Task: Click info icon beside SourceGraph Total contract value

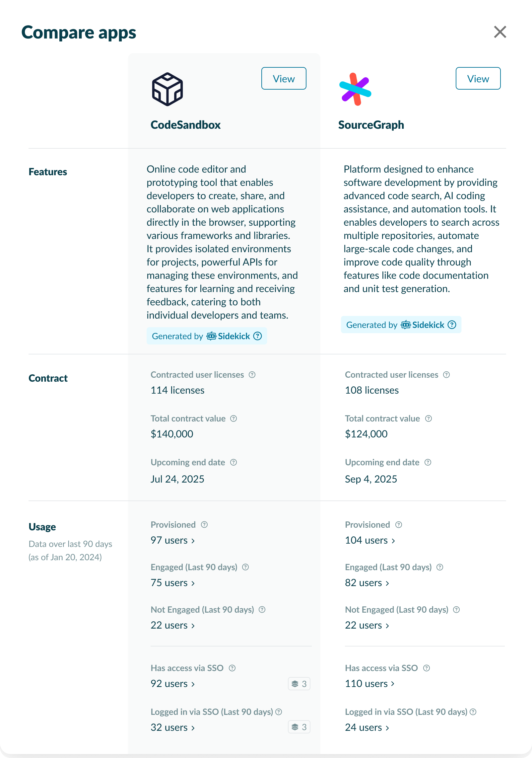Action: pyautogui.click(x=429, y=418)
